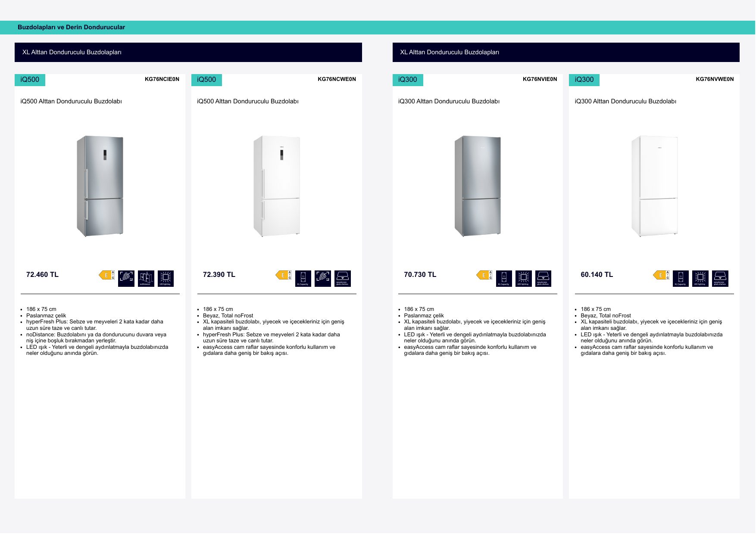The width and height of the screenshot is (756, 534).
Task: Click the LED ışık bullet for KG76NCIE0N
Action: pos(97,350)
